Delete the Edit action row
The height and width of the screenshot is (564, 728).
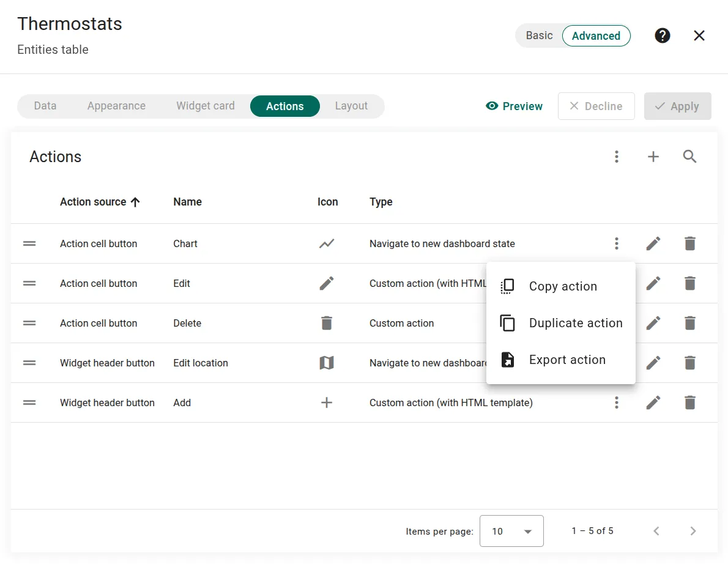[690, 283]
